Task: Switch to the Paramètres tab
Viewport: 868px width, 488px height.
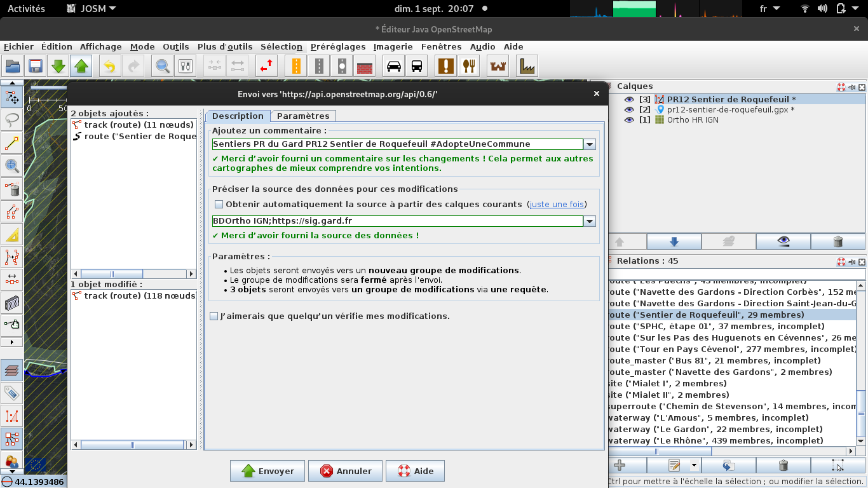Action: 303,116
